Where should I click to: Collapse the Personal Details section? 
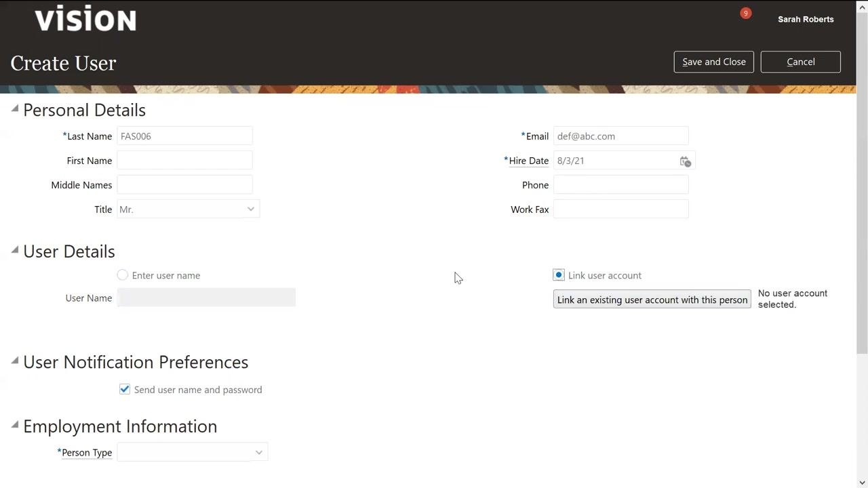tap(15, 108)
